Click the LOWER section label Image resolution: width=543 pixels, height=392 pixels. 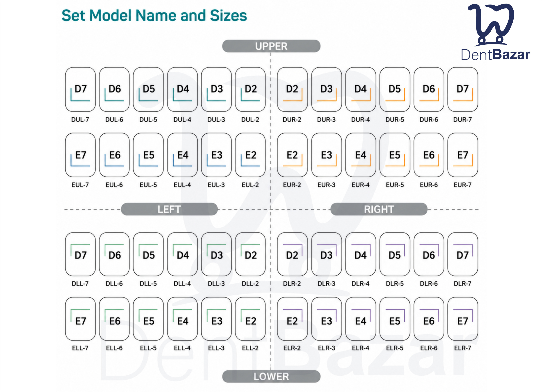[x=271, y=376]
